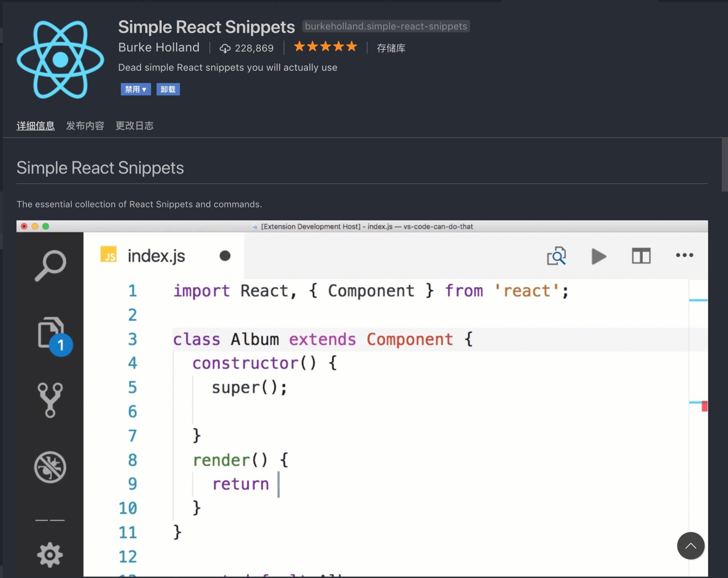Click render() on line 8
The width and height of the screenshot is (728, 578).
240,460
